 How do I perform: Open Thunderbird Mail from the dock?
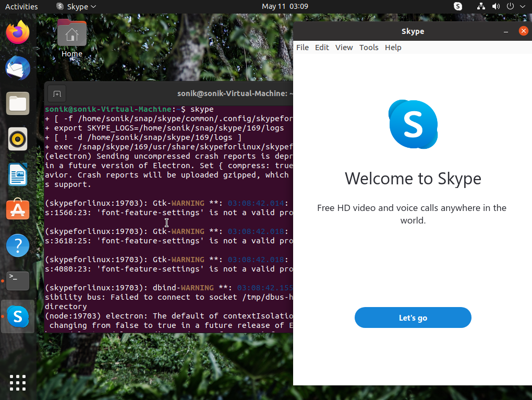[18, 68]
